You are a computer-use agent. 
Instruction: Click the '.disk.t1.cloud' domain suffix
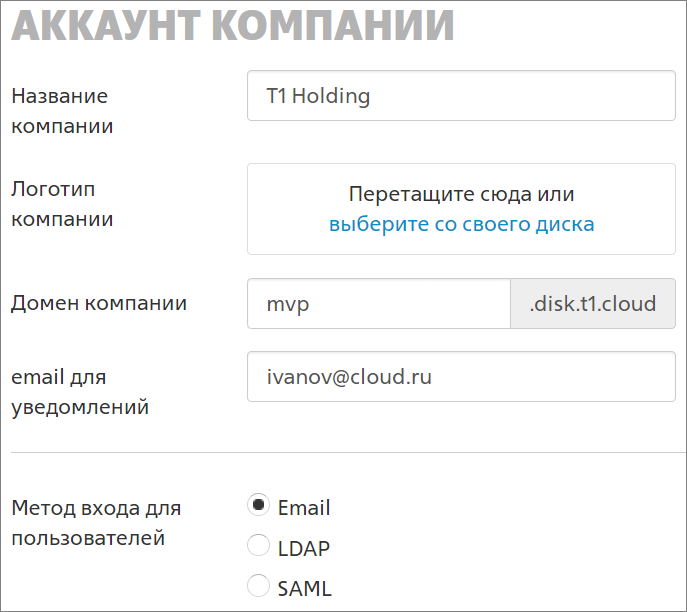click(593, 303)
